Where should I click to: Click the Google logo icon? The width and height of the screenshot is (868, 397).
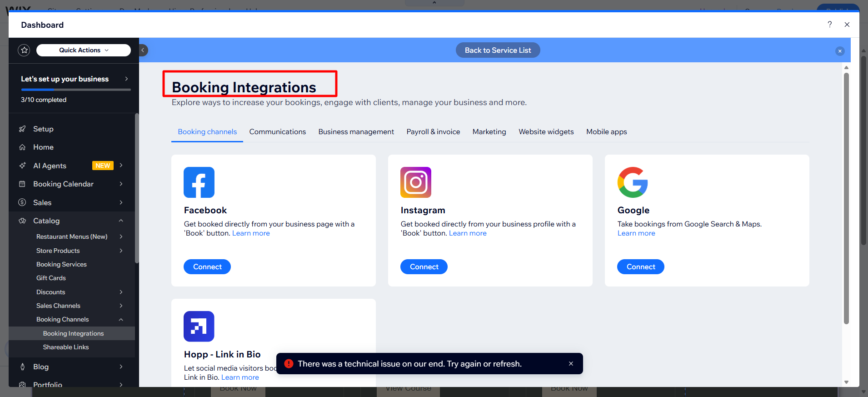633,182
